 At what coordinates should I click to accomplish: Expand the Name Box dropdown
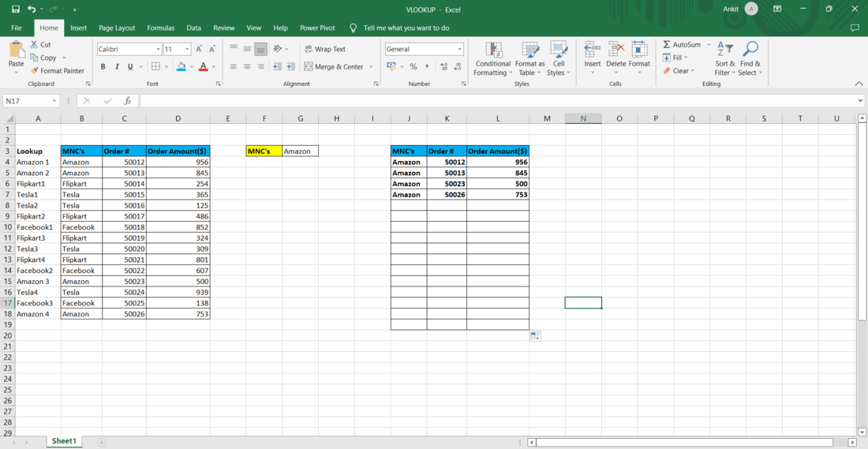[x=54, y=101]
